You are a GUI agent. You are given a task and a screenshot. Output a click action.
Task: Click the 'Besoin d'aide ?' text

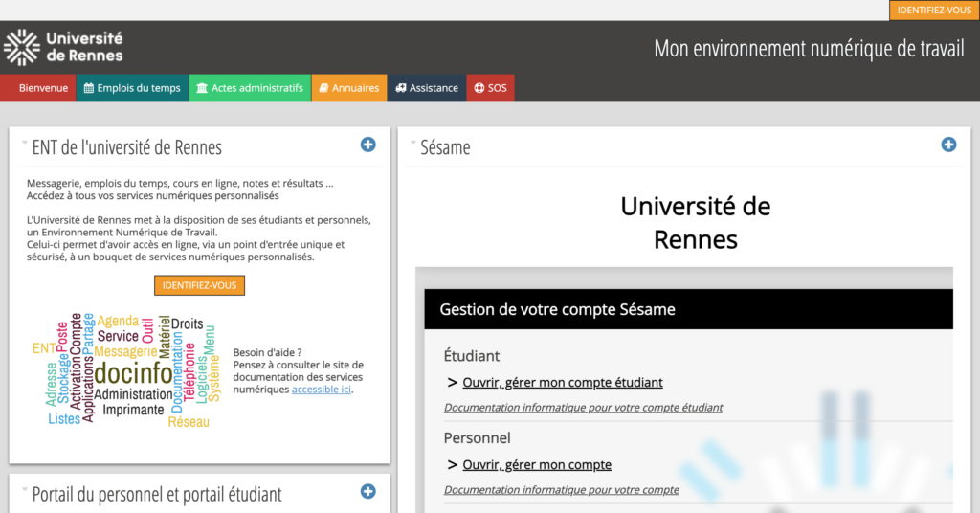click(268, 352)
